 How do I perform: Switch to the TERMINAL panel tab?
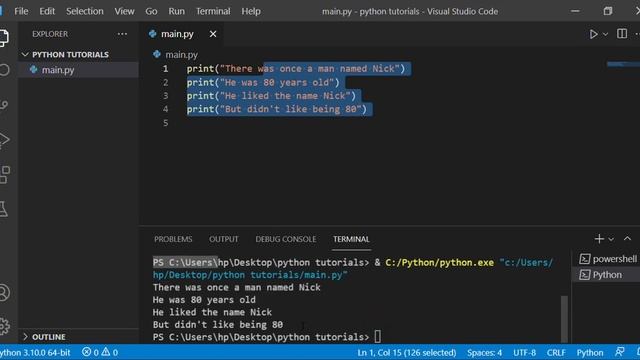coord(351,239)
